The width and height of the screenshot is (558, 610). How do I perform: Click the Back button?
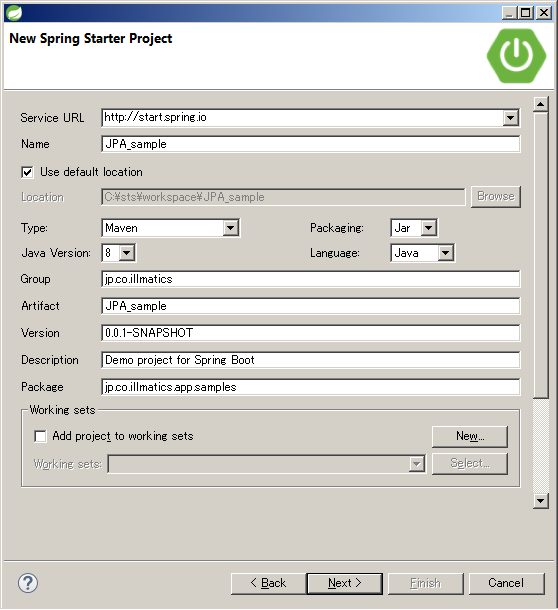pos(268,583)
